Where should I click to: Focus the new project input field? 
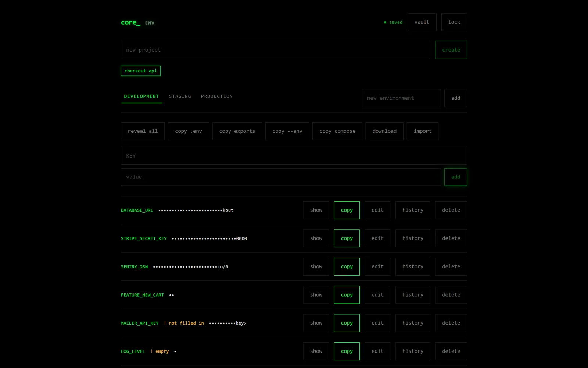pos(275,50)
